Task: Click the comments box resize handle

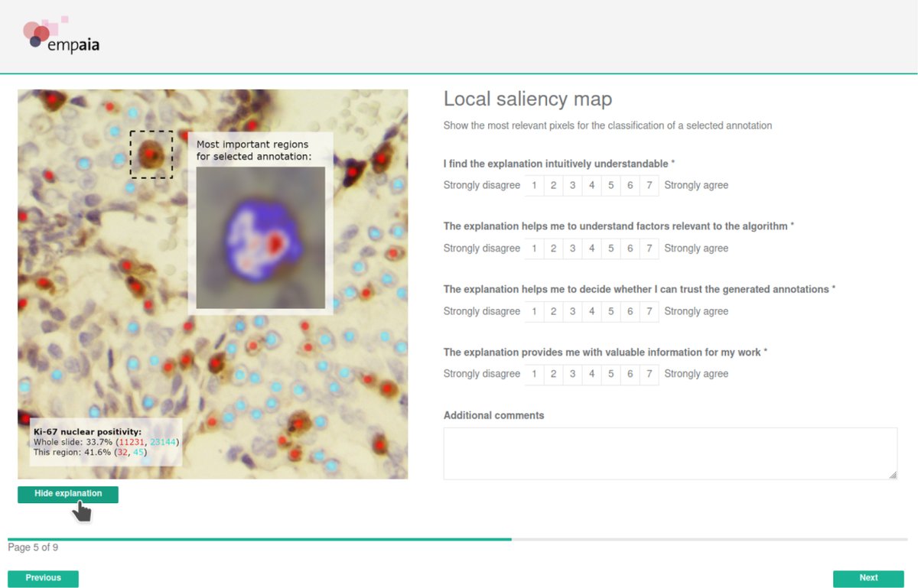Action: tap(893, 475)
